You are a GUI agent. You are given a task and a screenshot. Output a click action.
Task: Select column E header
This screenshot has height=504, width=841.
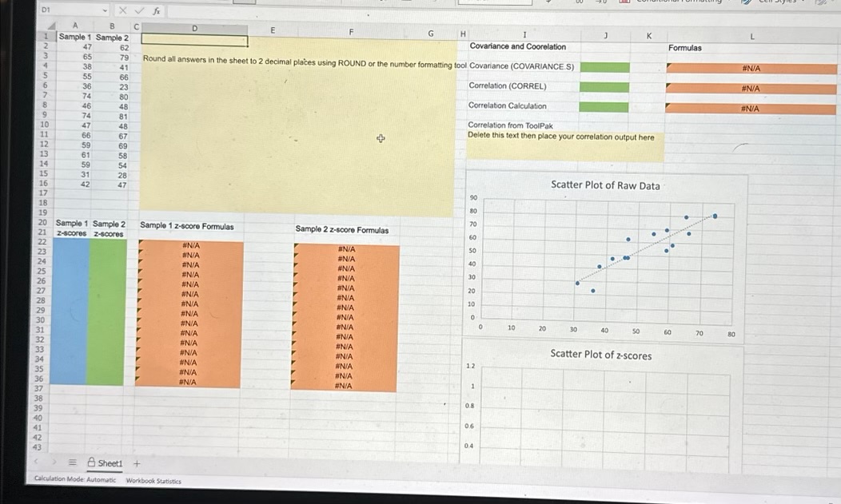273,30
